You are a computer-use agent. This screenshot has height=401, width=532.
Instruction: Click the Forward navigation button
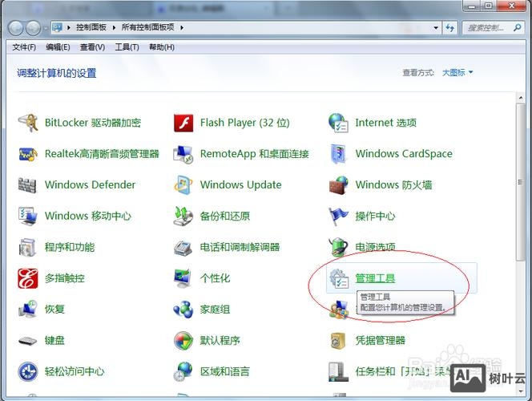[34, 28]
